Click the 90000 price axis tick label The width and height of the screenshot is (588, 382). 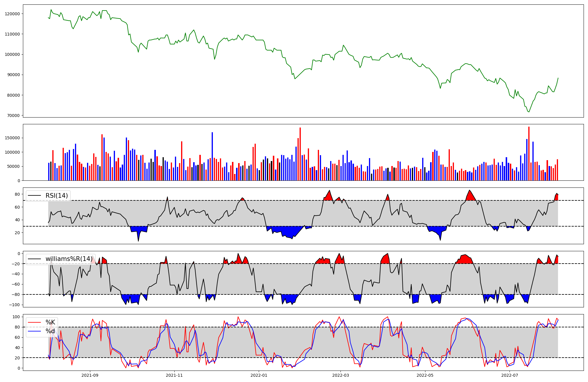pyautogui.click(x=14, y=75)
